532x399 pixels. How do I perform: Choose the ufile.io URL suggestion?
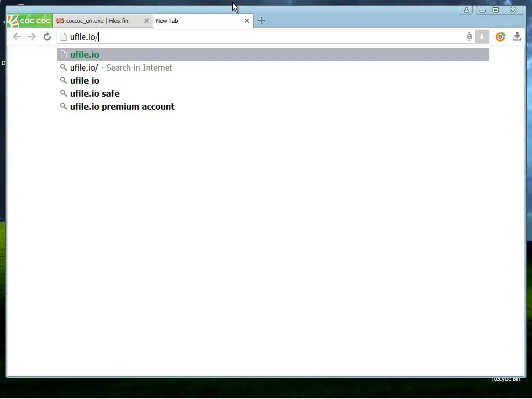tap(273, 54)
